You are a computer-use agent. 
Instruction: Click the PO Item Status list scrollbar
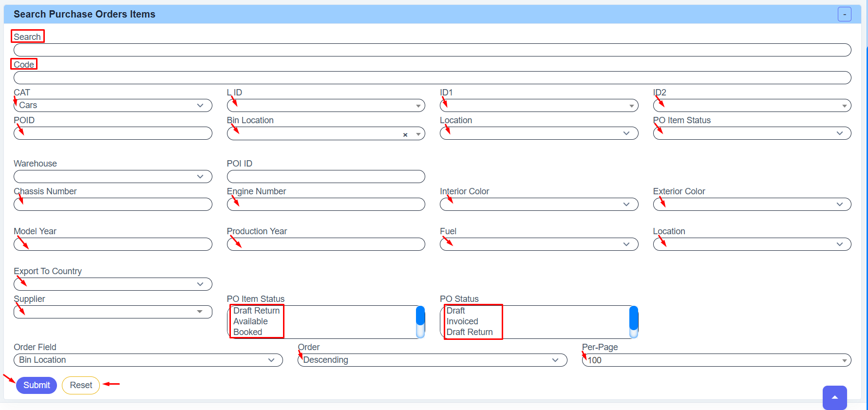tap(420, 322)
